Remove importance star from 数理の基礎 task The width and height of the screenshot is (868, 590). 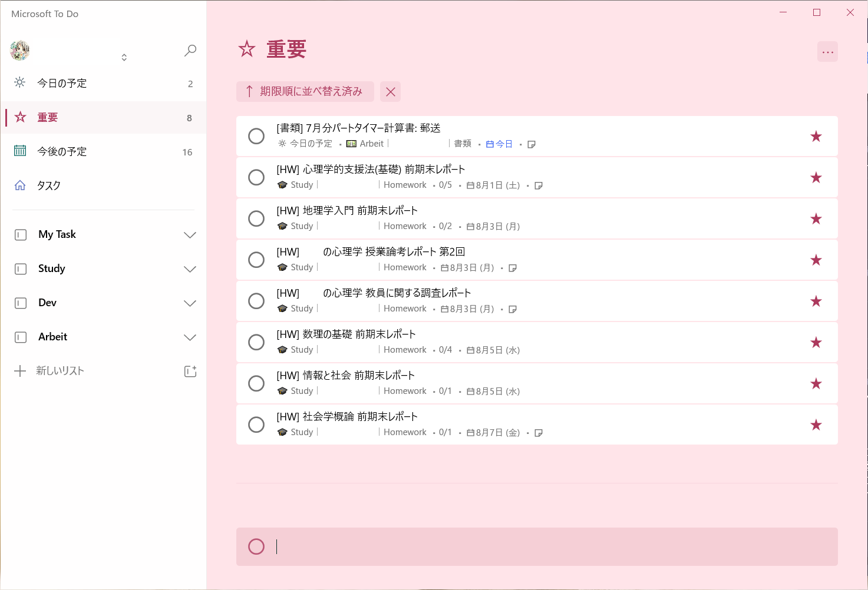816,343
